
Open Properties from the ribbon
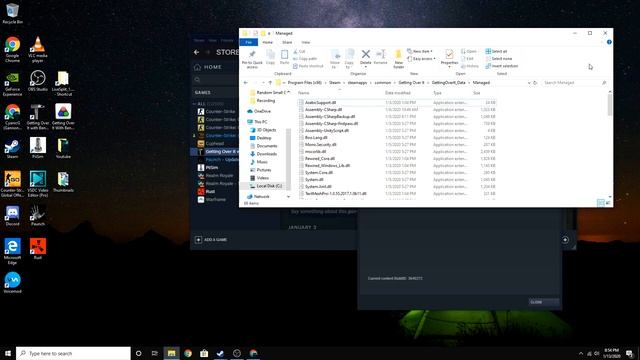tap(449, 57)
